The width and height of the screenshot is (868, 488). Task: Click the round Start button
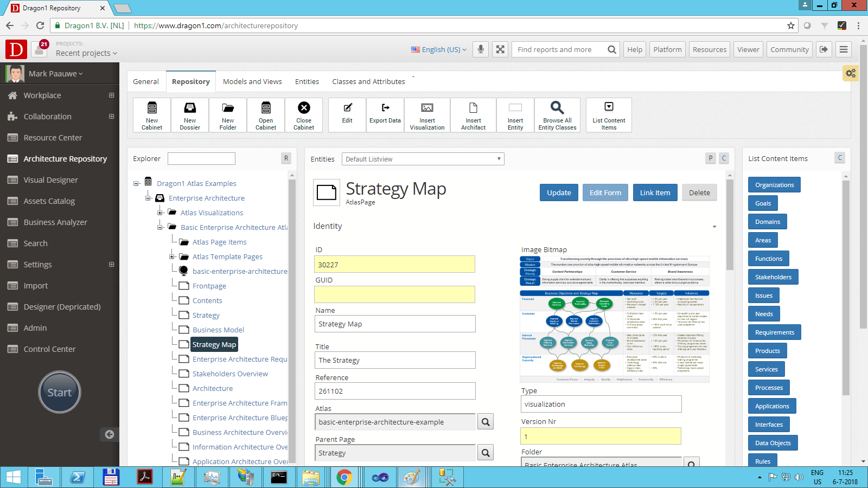tap(60, 392)
